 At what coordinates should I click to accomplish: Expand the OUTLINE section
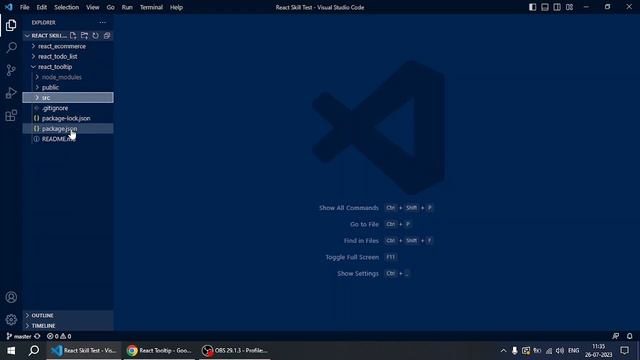coord(68,316)
